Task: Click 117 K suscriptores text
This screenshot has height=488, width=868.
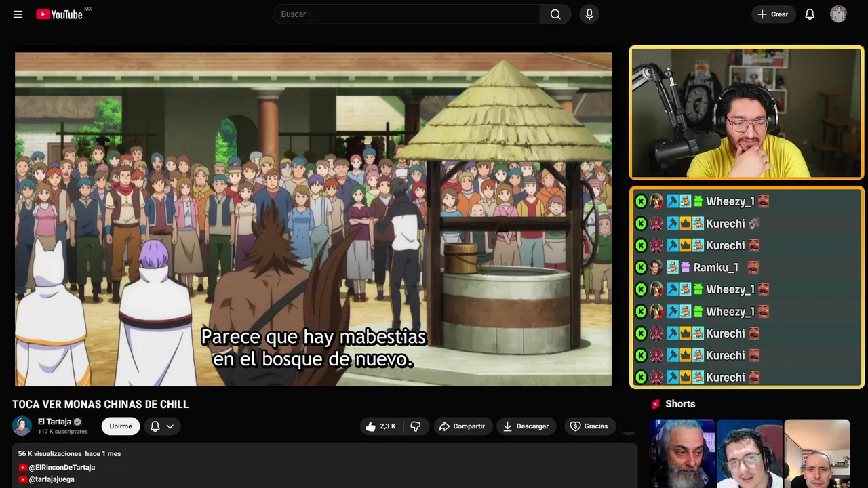Action: coord(63,432)
